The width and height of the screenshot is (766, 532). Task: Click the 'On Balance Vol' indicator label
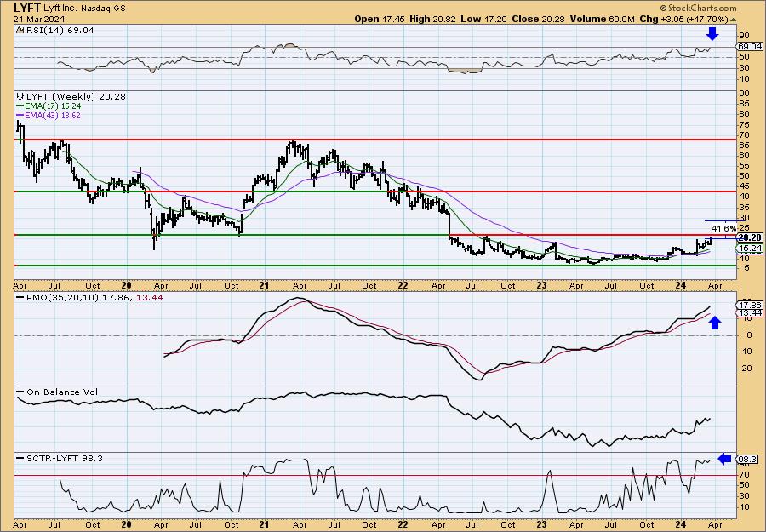[62, 392]
